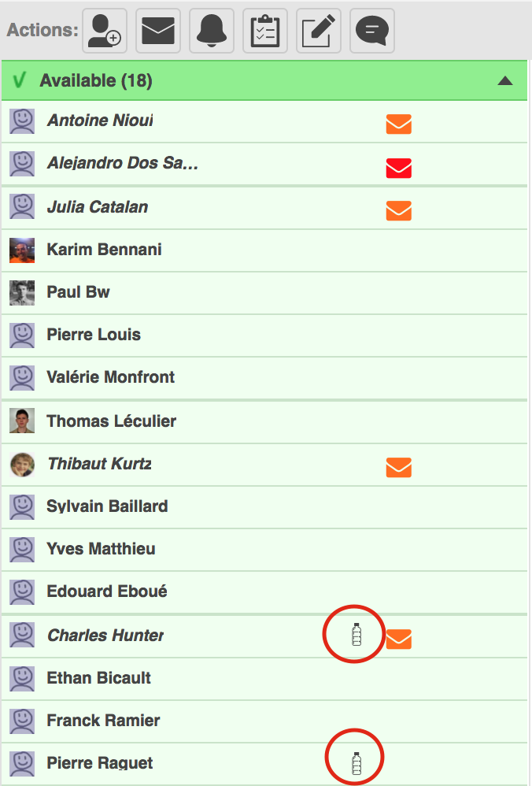Screen dimensions: 532x786
Task: Click orange envelope beside Thibaut Kurtz
Action: (x=399, y=467)
